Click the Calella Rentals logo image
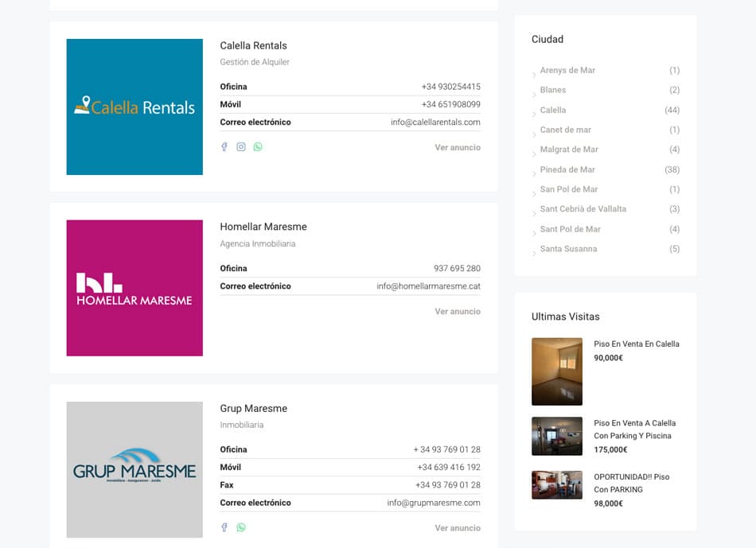The height and width of the screenshot is (548, 756). coord(134,107)
